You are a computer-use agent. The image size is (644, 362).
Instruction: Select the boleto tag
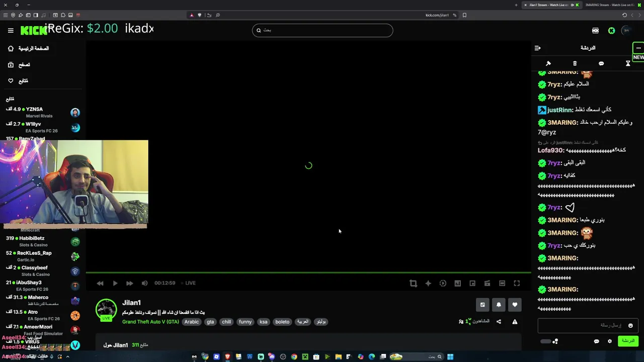(282, 322)
